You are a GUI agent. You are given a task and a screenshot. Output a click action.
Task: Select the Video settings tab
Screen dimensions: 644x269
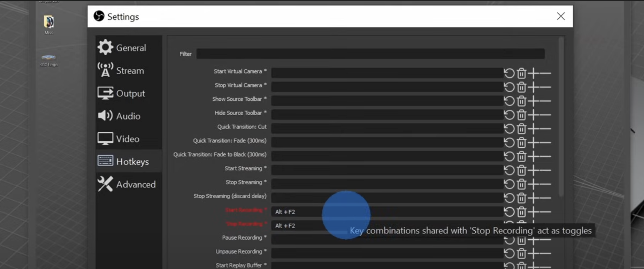(129, 138)
